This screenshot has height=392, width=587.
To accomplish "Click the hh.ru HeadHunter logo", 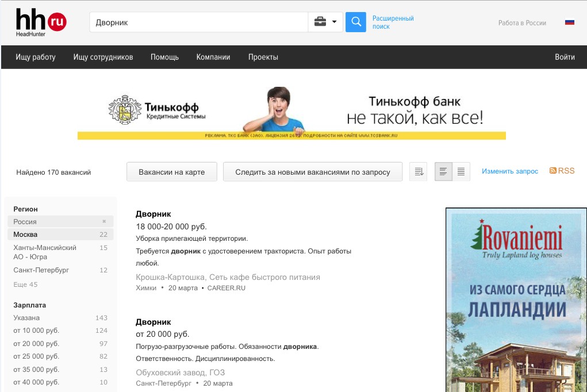I will 40,23.
